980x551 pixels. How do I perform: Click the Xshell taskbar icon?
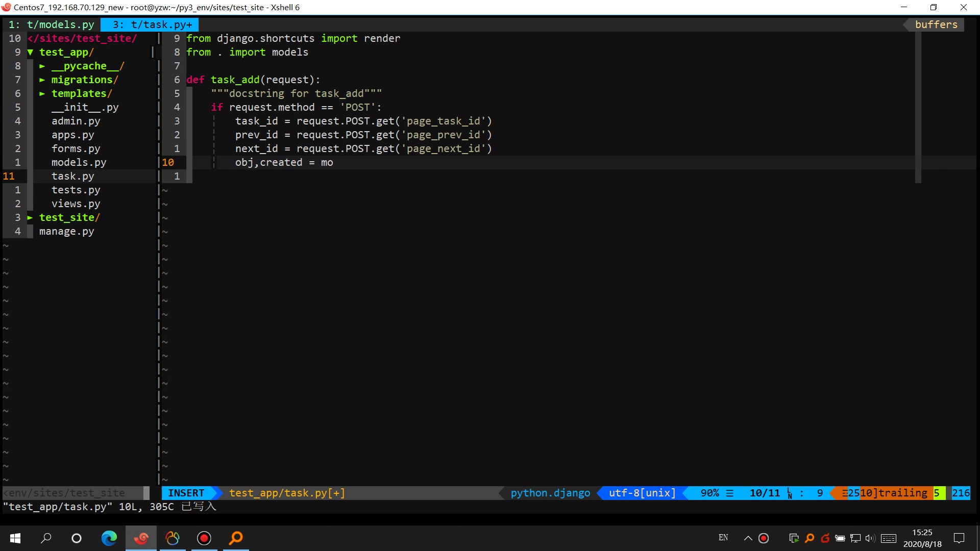[x=141, y=538]
